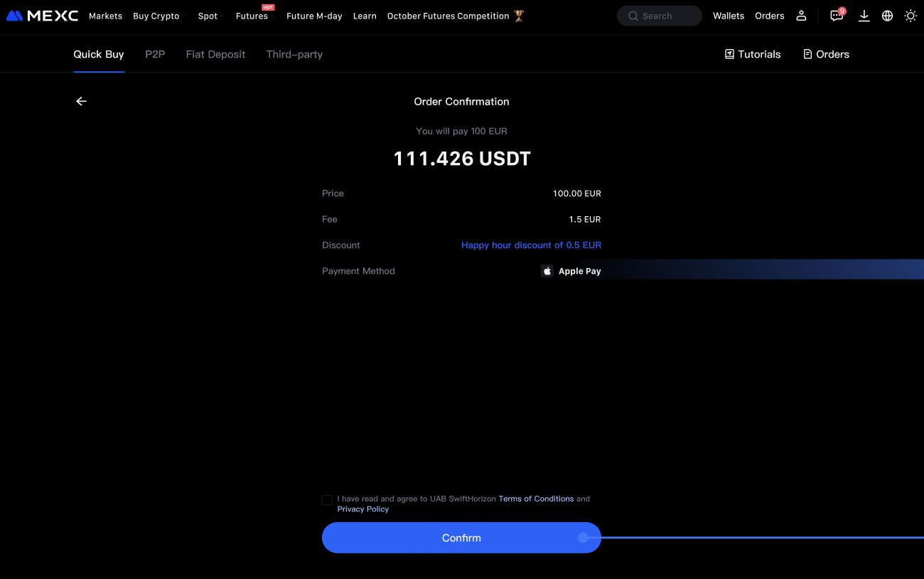Open the Privacy Policy link

tap(362, 509)
